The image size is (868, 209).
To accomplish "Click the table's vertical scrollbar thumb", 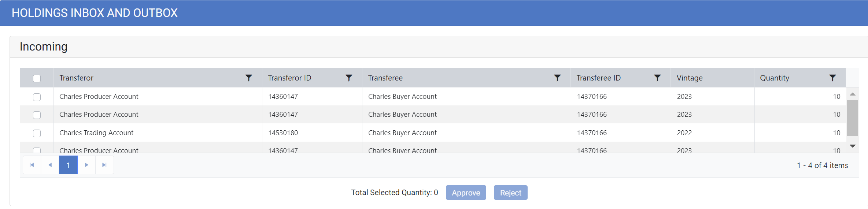I will click(852, 118).
